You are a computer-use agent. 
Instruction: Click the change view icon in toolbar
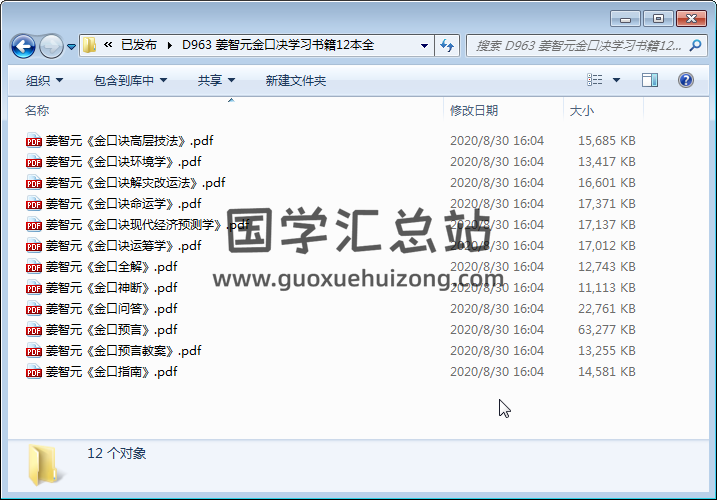pos(595,80)
